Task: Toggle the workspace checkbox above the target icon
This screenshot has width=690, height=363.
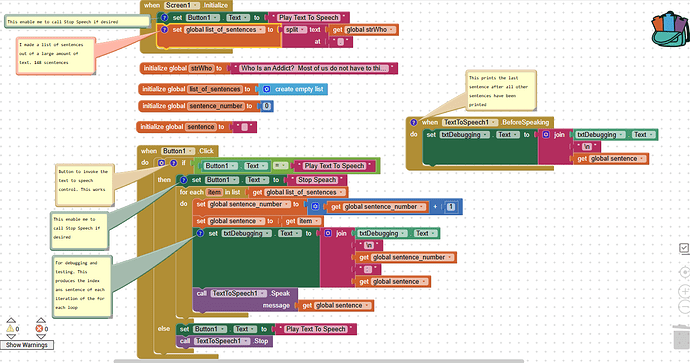Action: click(x=684, y=248)
